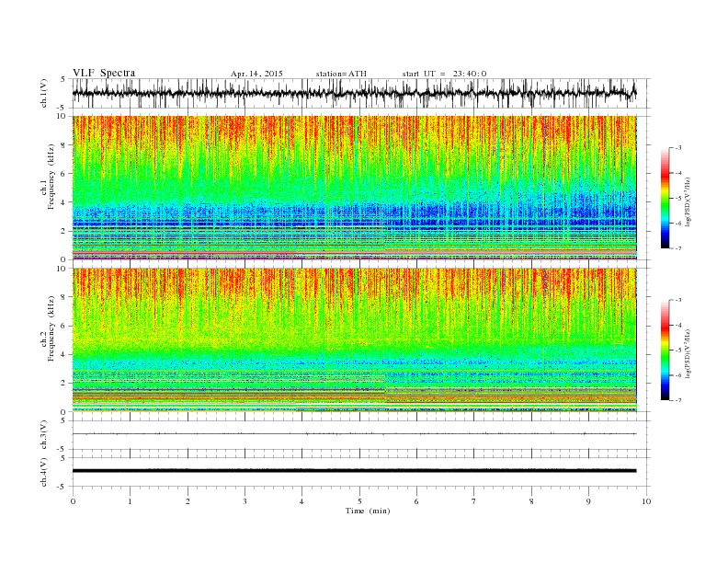Viewport: 728px width, 563px height.
Task: Click the 'Time (min)' axis label
Action: (368, 511)
